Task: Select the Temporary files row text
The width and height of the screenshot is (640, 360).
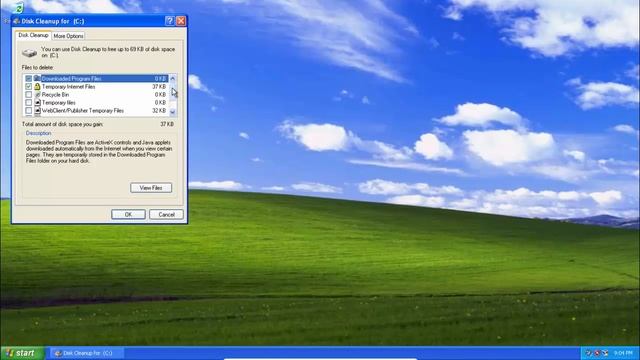Action: click(59, 102)
